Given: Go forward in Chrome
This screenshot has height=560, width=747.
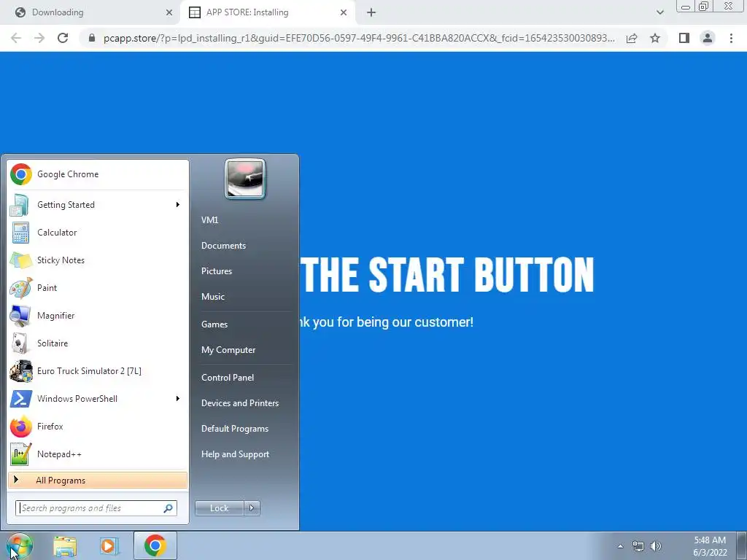Looking at the screenshot, I should [39, 38].
